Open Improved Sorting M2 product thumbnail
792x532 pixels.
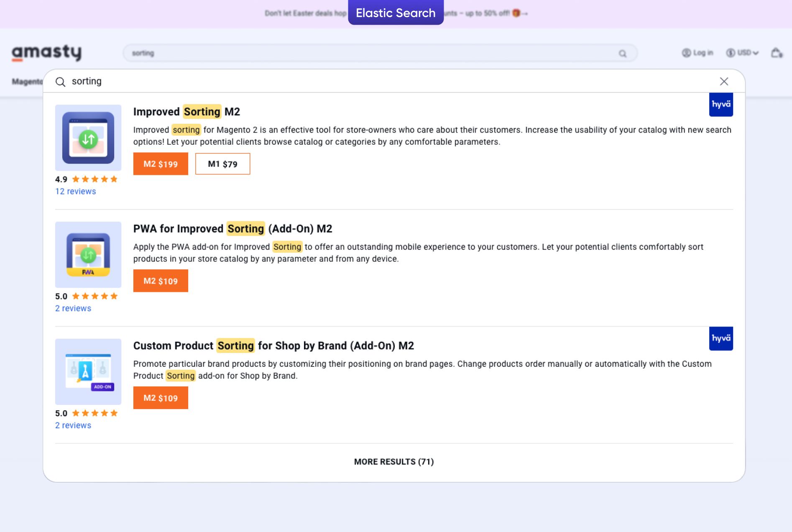pos(88,138)
